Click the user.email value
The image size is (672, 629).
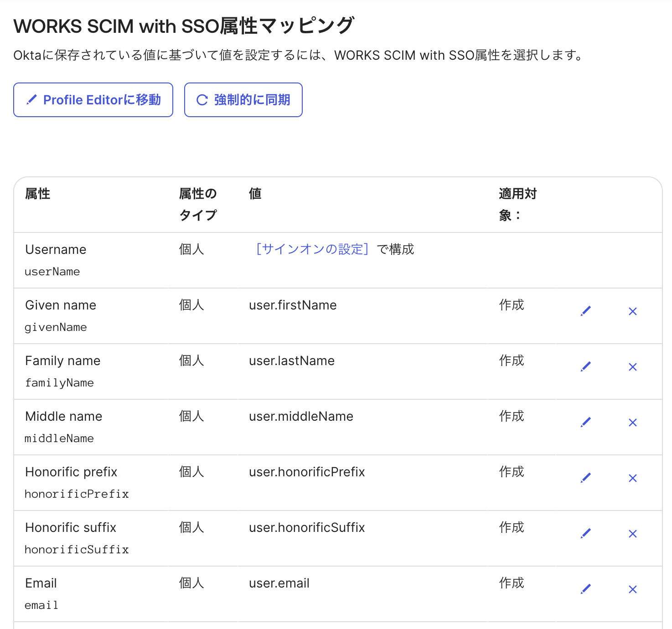point(279,583)
